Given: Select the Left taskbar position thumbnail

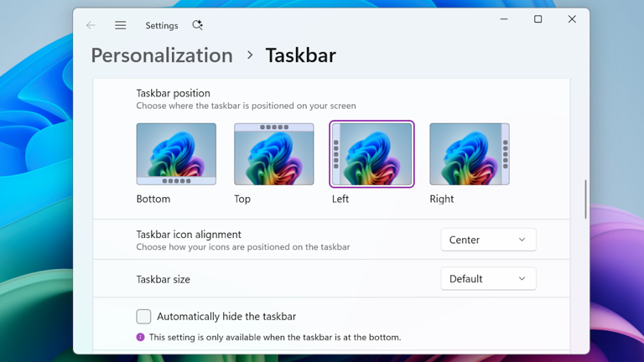Looking at the screenshot, I should coord(371,154).
